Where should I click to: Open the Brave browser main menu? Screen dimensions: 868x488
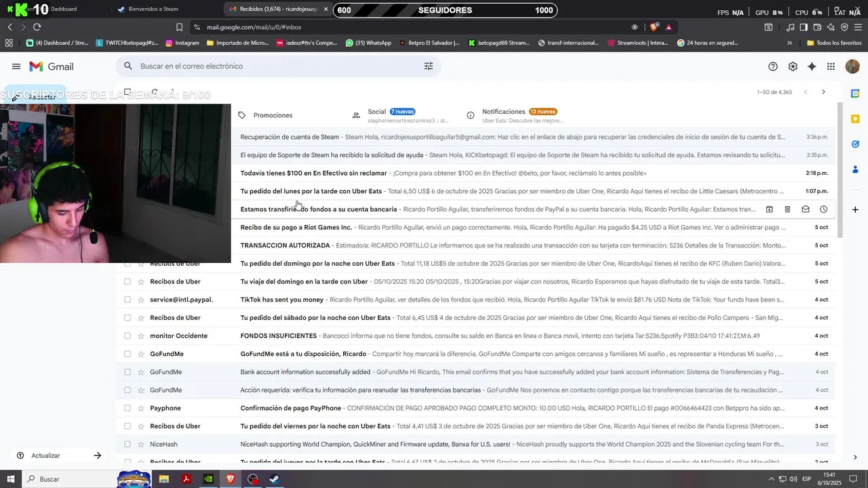click(859, 27)
